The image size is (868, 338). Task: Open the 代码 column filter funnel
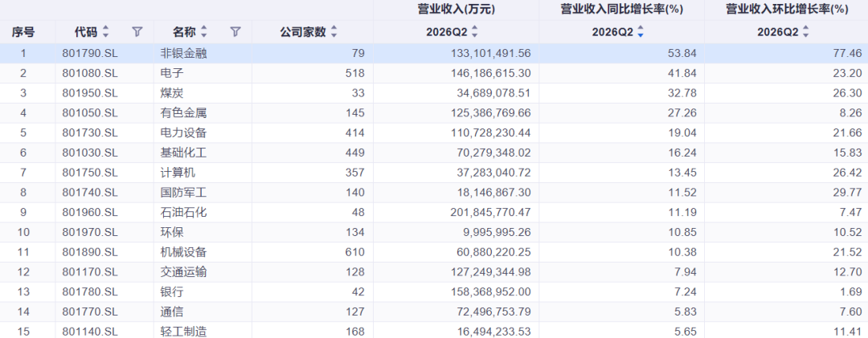[x=137, y=32]
